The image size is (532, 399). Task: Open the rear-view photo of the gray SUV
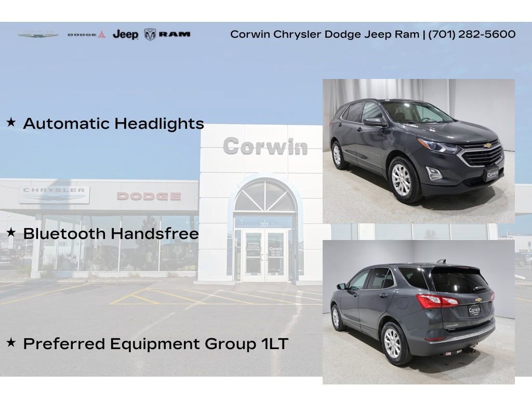click(x=419, y=312)
